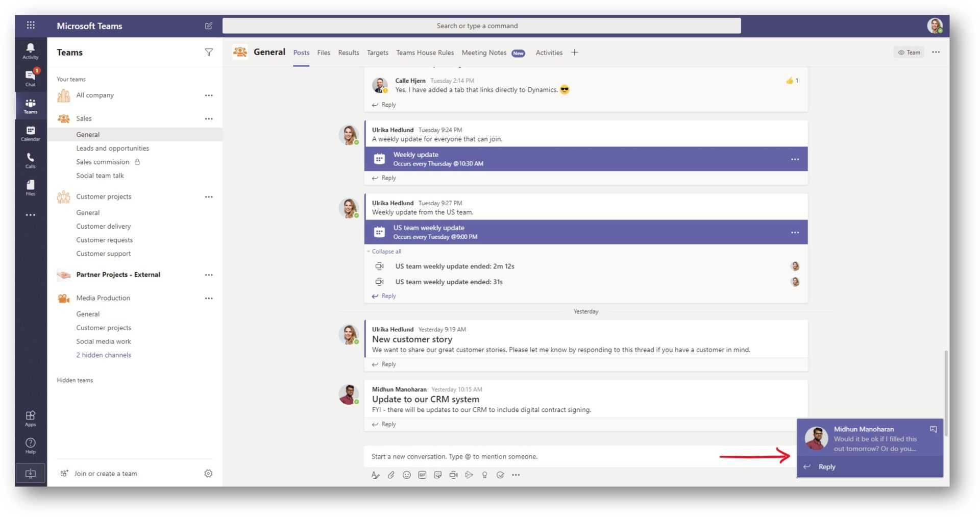Open US team weekly update ended: 2m 12s
The height and width of the screenshot is (517, 980).
(x=454, y=266)
